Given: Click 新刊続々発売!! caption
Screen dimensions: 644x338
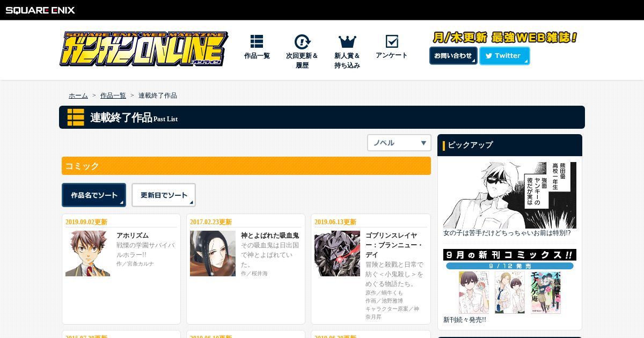Looking at the screenshot, I should tap(465, 320).
